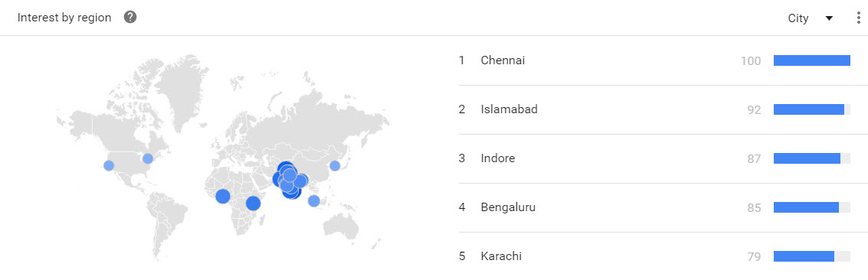The width and height of the screenshot is (868, 280).
Task: Open the Indore city entry
Action: click(x=498, y=158)
